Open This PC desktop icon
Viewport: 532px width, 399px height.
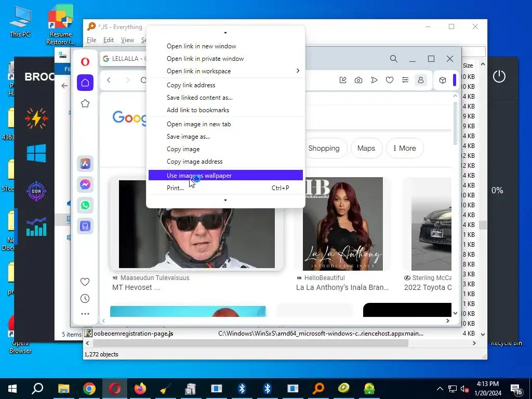(x=20, y=21)
